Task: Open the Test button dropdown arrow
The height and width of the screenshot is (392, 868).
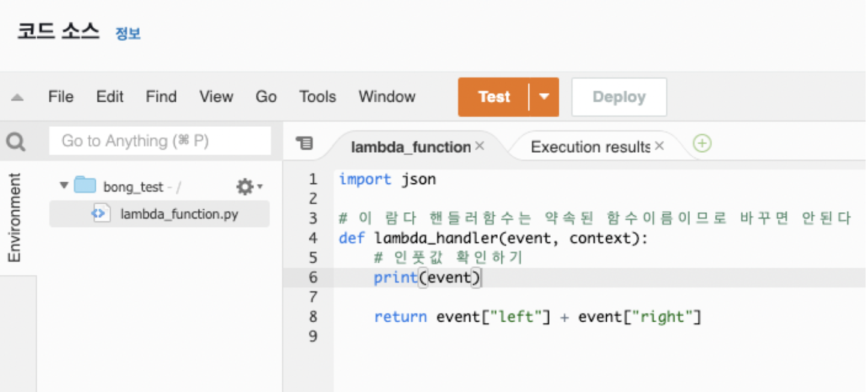Action: (544, 97)
